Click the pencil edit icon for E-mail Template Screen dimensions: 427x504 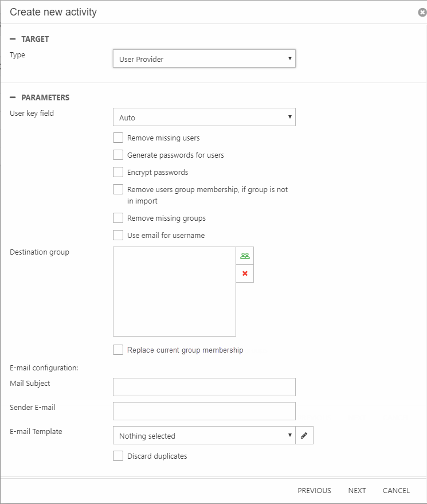coord(304,436)
